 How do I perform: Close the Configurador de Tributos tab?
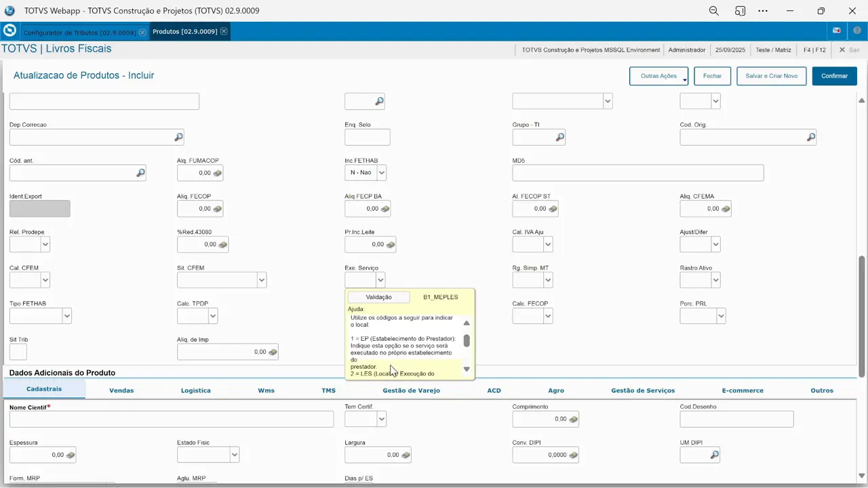coord(142,33)
